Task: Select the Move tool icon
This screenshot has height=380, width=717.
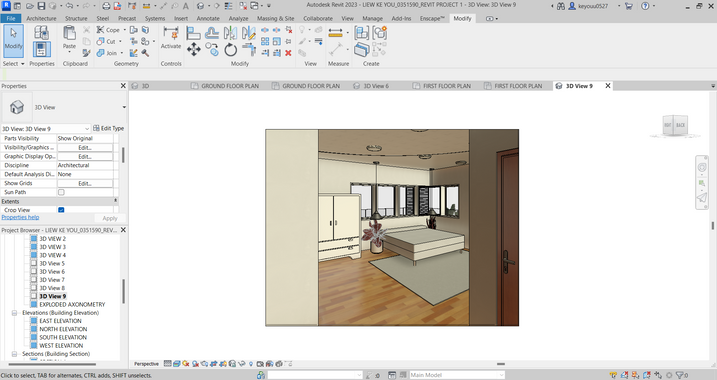Action: click(193, 49)
